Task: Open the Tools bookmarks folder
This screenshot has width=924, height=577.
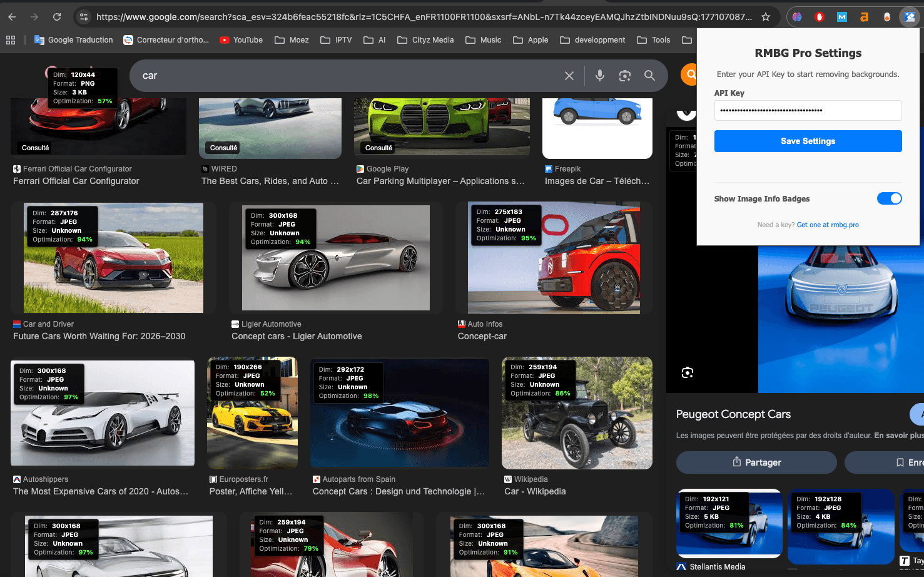Action: [x=653, y=39]
